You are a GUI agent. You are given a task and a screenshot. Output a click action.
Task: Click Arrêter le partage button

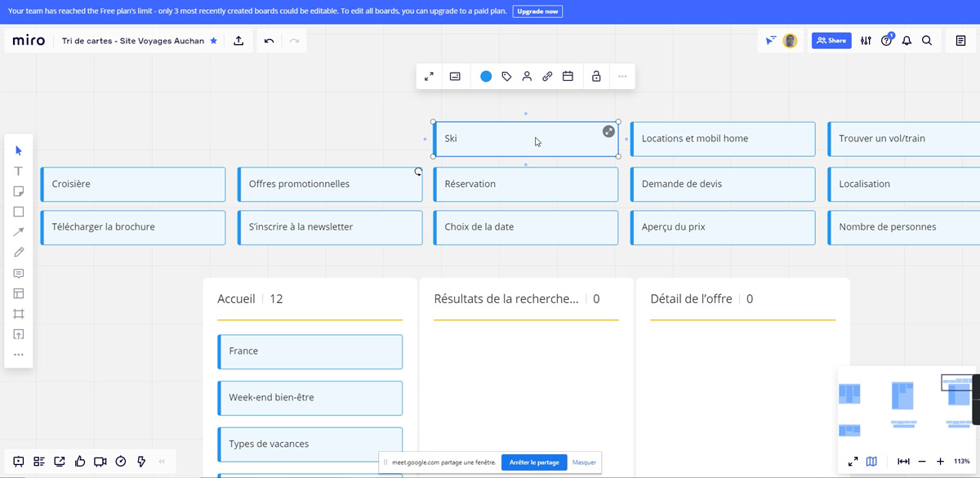click(534, 462)
